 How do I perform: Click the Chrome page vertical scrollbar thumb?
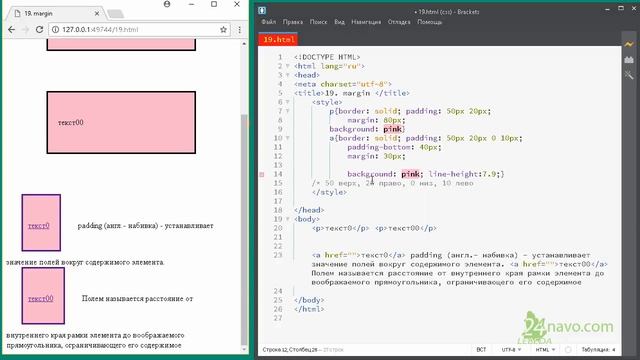point(244,229)
